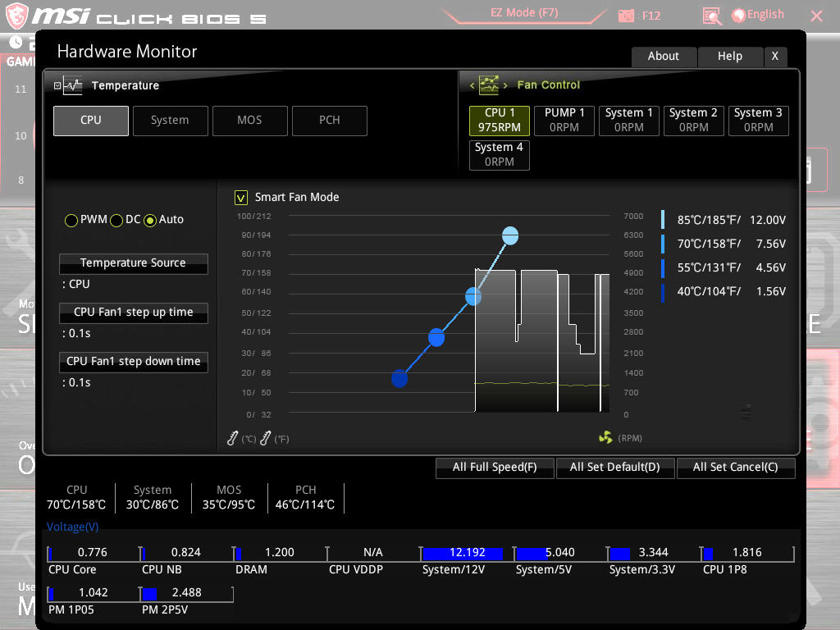Click the About button
The width and height of the screenshot is (840, 630).
coord(664,57)
